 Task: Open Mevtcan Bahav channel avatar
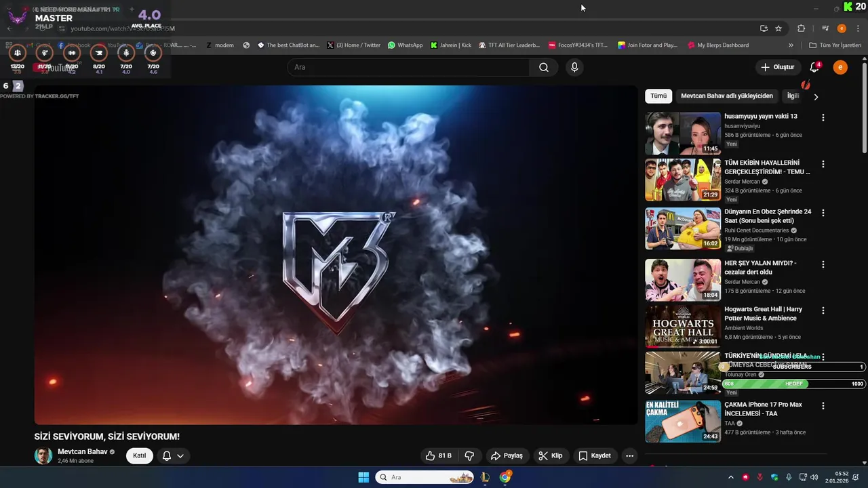43,455
